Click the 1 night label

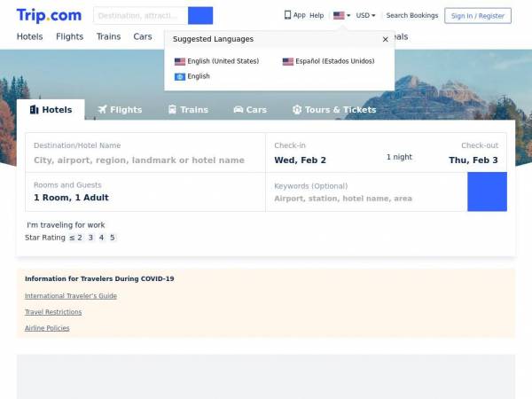[x=399, y=157]
